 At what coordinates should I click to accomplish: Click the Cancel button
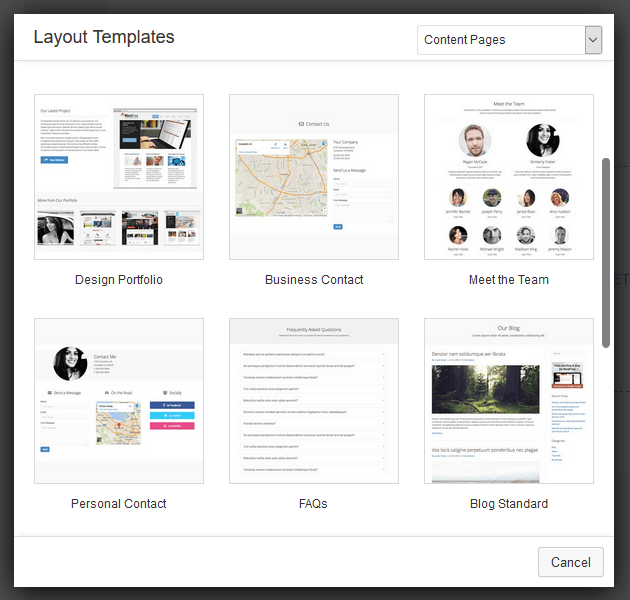click(x=571, y=562)
